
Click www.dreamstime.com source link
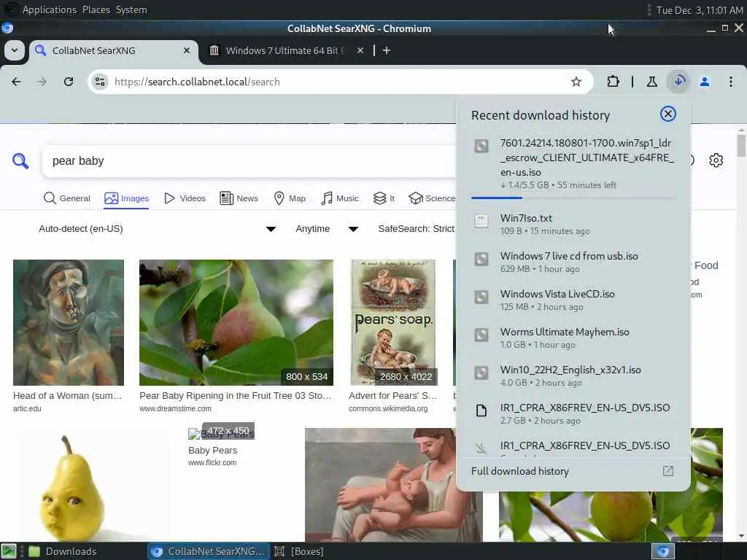click(x=175, y=408)
